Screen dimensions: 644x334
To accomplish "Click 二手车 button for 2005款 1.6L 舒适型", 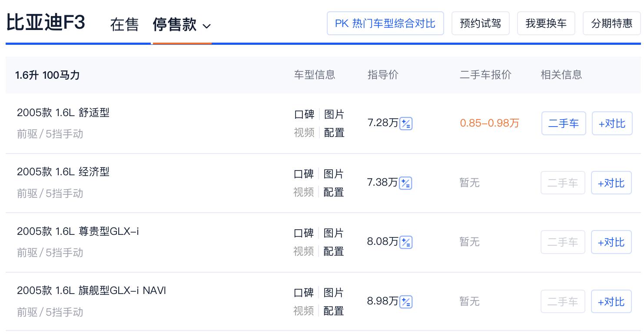I will click(563, 123).
